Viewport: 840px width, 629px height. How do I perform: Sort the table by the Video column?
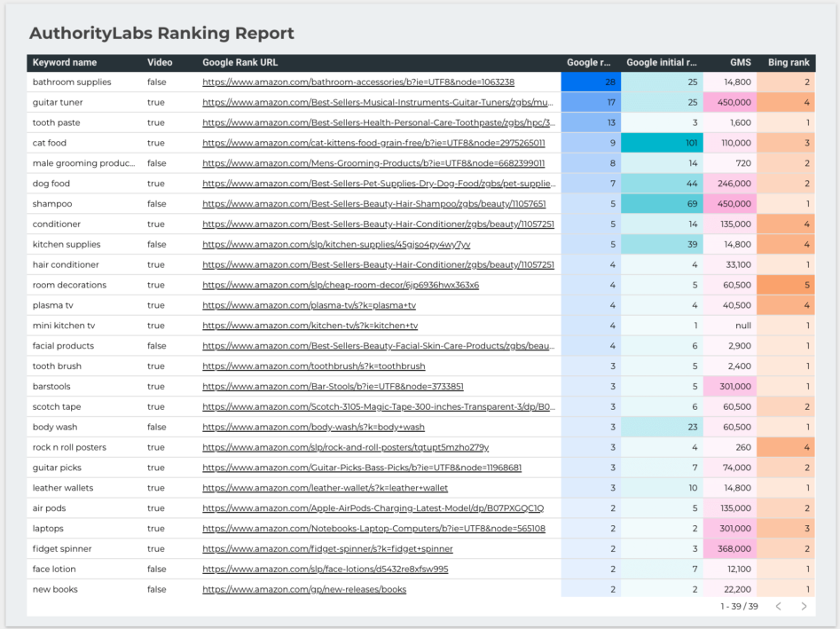157,62
